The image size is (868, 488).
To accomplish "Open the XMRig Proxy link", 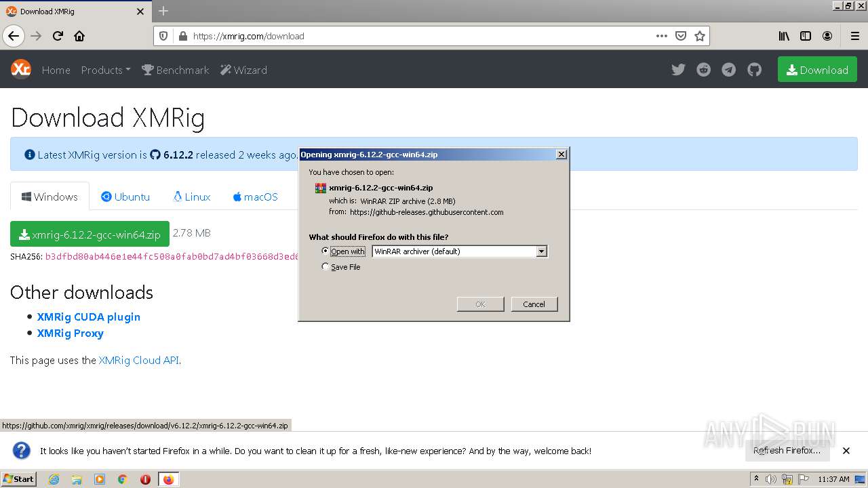I will point(71,333).
